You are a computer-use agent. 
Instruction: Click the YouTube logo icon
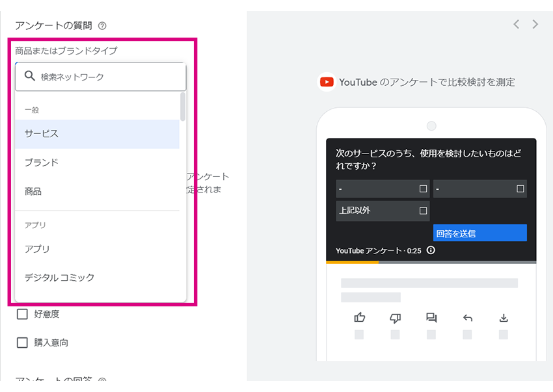[x=327, y=82]
